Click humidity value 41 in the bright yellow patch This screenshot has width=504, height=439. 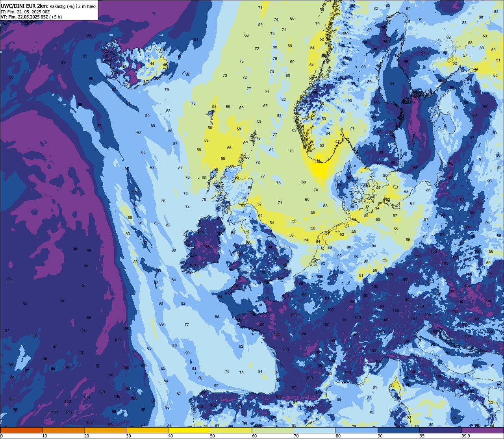click(317, 161)
